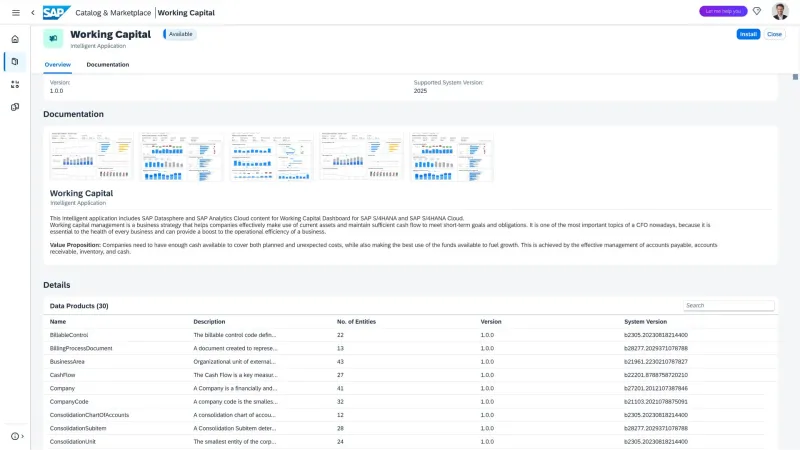
Task: Click the CompanyCode description cell
Action: [x=235, y=402]
